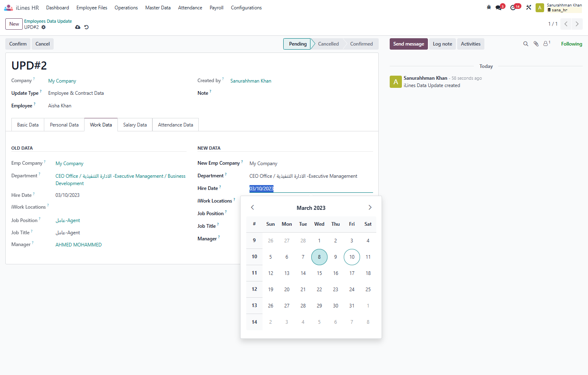Image resolution: width=588 pixels, height=375 pixels.
Task: Select March 15 in the calendar
Action: [x=319, y=273]
